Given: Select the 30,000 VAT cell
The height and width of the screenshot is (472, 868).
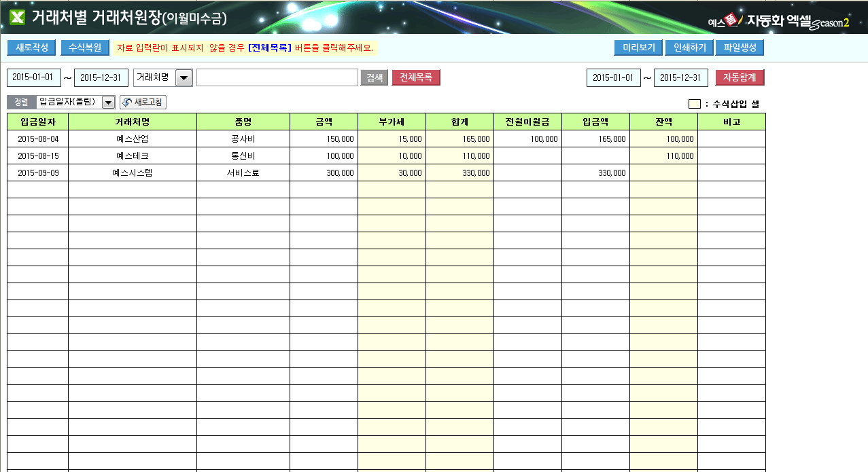Looking at the screenshot, I should [392, 173].
